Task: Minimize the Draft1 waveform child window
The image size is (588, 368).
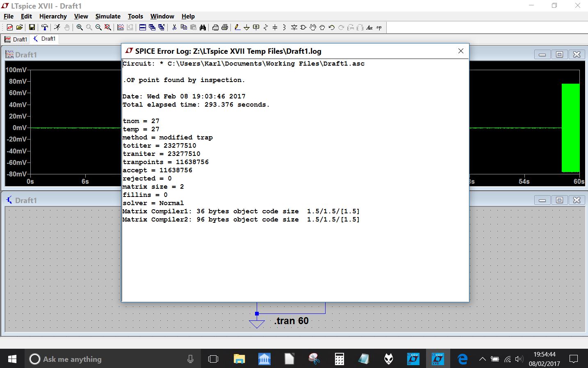Action: (x=542, y=54)
